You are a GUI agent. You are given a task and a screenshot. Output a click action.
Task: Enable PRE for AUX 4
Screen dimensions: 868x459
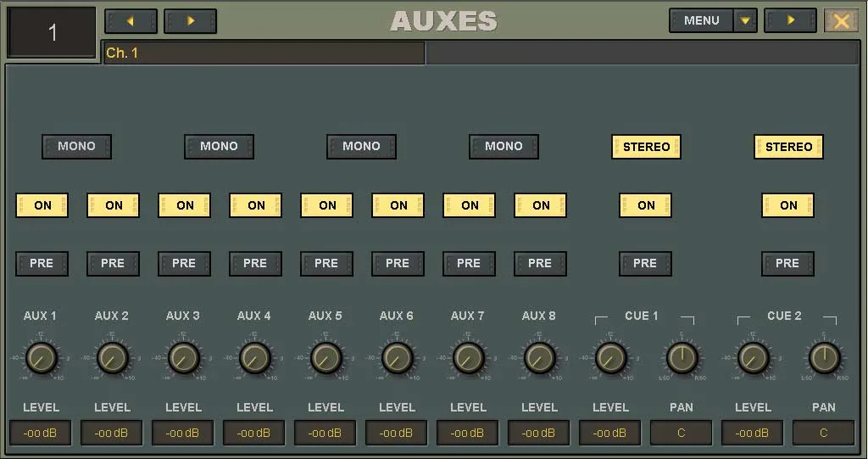click(255, 263)
